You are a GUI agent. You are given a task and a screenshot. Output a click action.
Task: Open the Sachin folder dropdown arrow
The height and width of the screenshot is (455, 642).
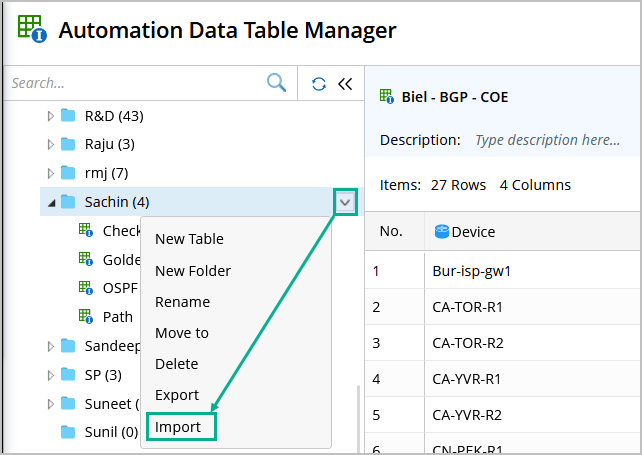tap(344, 202)
